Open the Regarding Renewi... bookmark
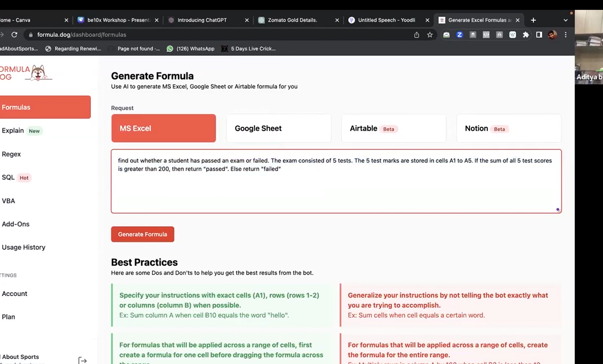Screen dimensions: 603x364 point(73,49)
